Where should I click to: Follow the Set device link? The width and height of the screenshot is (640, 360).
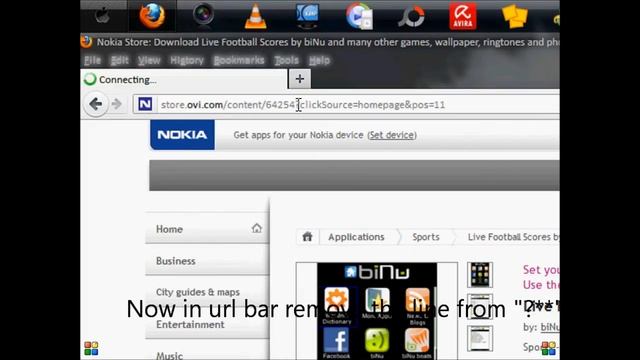click(392, 135)
